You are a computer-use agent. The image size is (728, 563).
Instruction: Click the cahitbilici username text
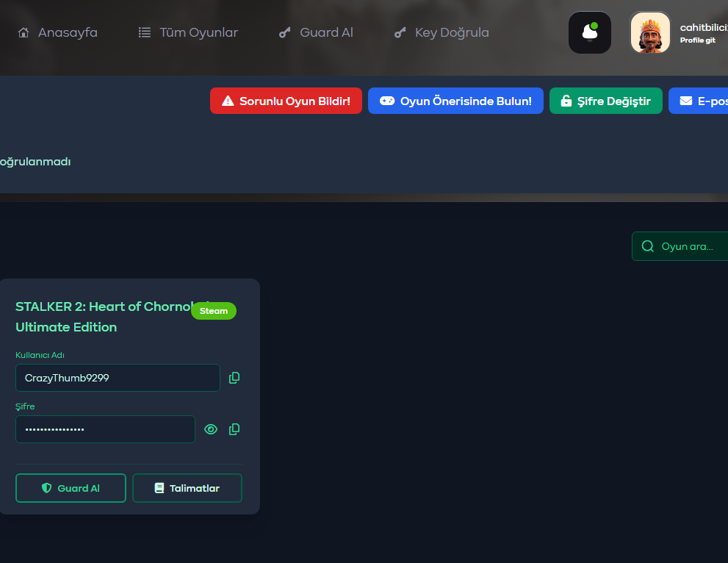pyautogui.click(x=704, y=27)
